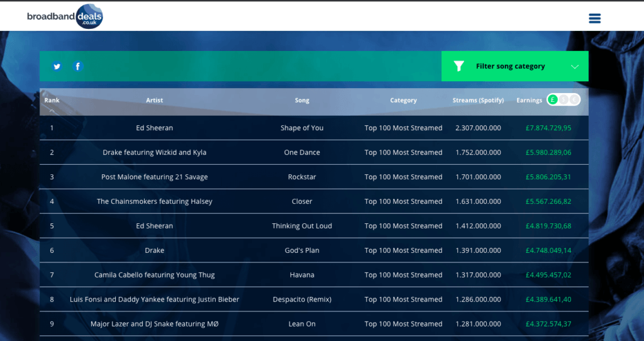
Task: Click the funnel filter icon
Action: click(458, 66)
